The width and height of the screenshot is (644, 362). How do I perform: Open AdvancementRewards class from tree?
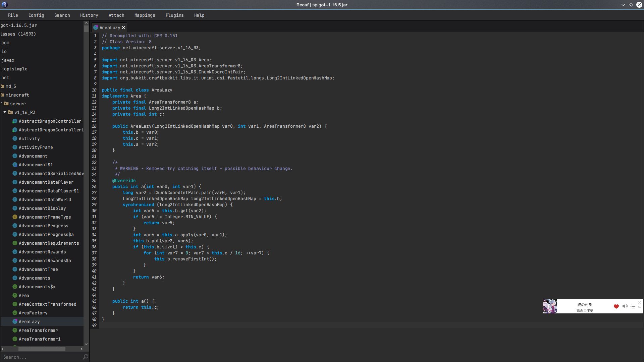[42, 252]
